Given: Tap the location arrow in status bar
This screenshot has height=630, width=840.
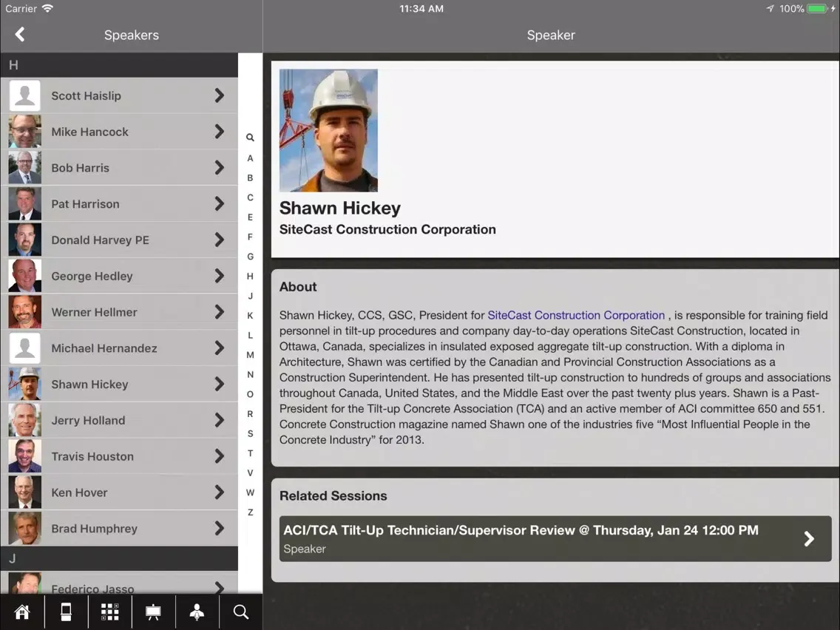Looking at the screenshot, I should 770,9.
